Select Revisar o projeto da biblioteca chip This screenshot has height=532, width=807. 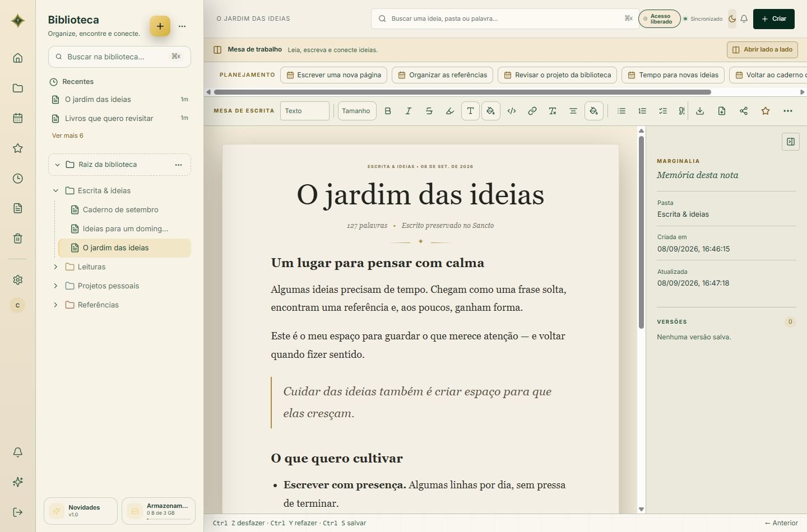click(x=557, y=75)
